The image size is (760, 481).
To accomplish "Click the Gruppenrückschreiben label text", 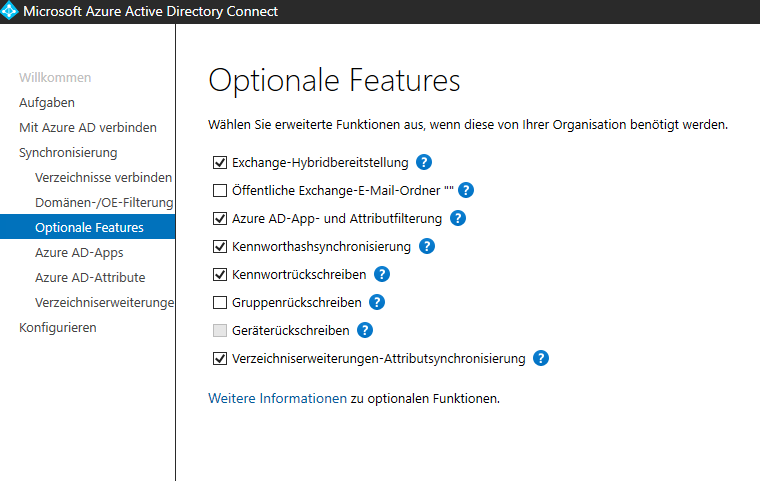I will [297, 303].
